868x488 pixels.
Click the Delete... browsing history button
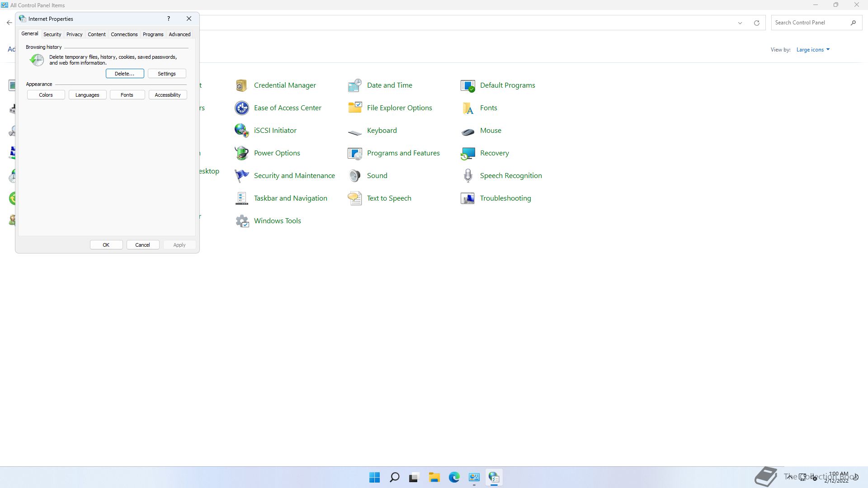click(x=125, y=74)
